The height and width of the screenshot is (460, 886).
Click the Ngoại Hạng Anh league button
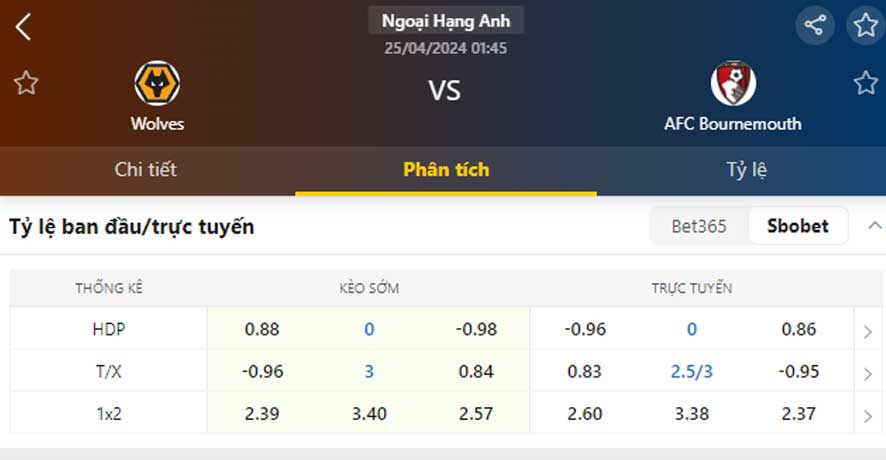446,20
